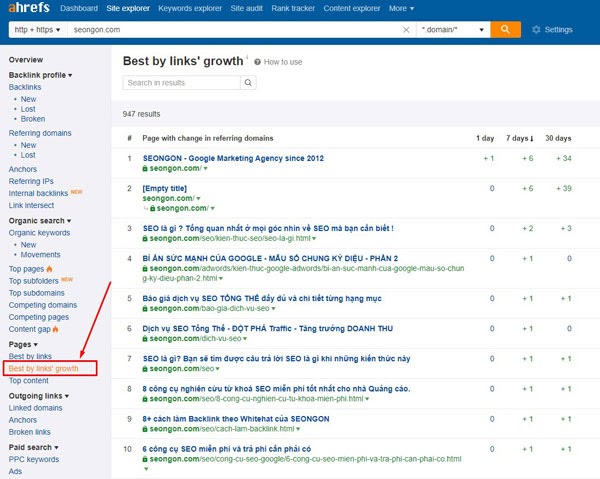Open Linked domains in the sidebar
Viewport: 600px width, 479px height.
click(x=36, y=408)
